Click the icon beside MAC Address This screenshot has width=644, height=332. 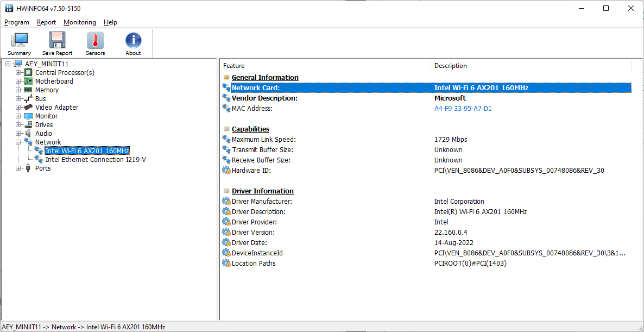226,109
